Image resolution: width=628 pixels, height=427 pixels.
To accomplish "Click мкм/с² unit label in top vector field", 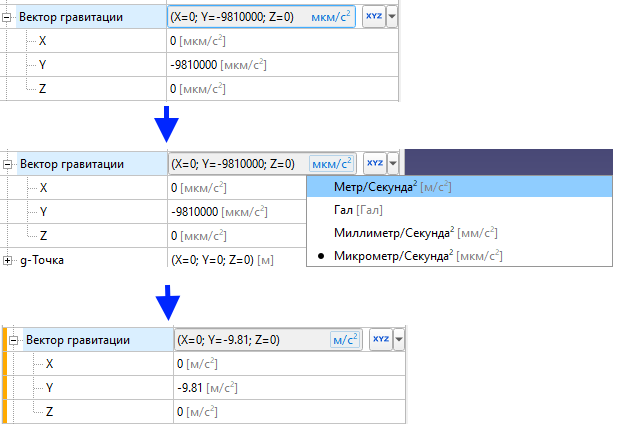I will click(x=333, y=18).
